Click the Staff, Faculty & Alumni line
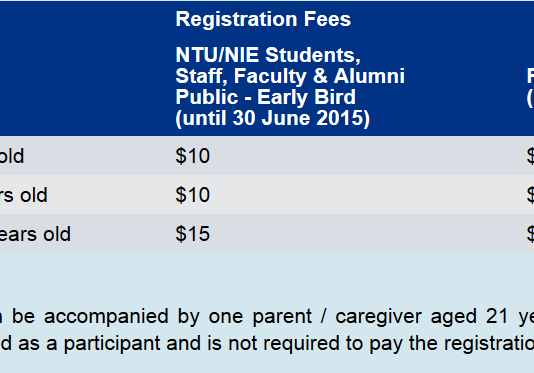The image size is (534, 373). pyautogui.click(x=290, y=76)
